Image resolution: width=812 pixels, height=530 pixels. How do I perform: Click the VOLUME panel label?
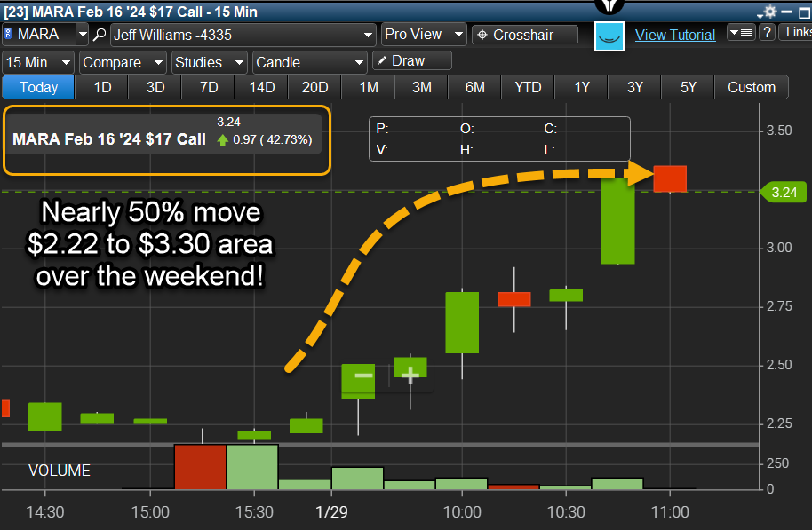[x=59, y=471]
